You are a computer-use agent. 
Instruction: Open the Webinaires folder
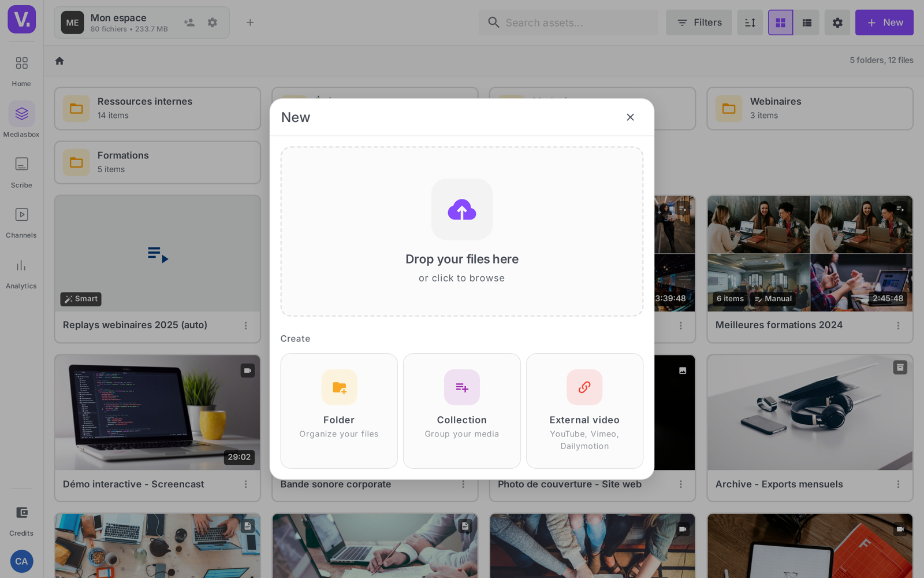pyautogui.click(x=810, y=109)
